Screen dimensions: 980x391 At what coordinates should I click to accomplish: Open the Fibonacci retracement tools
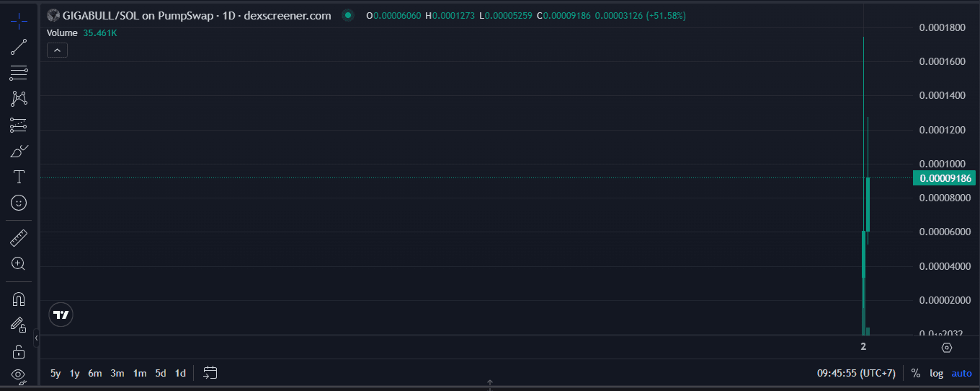click(19, 73)
